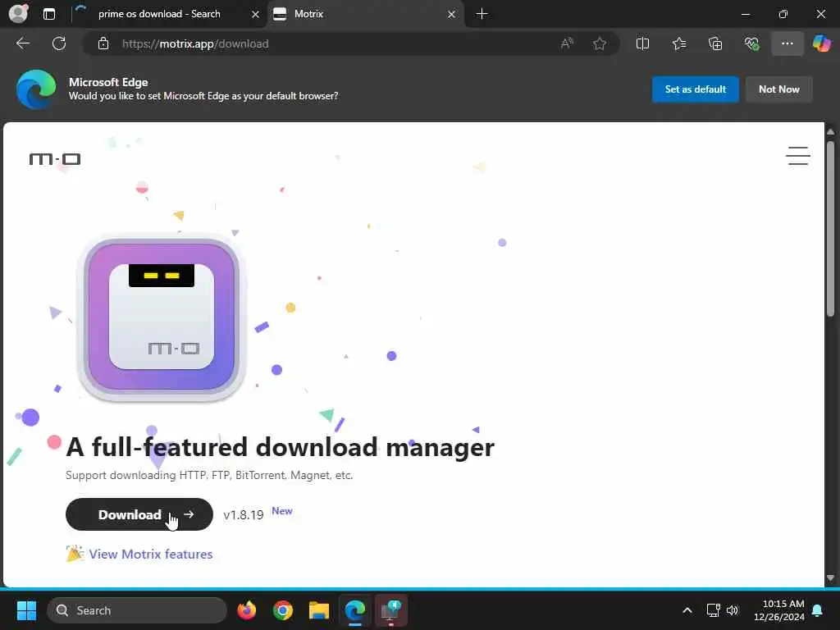Click the Motrix app icon image

pyautogui.click(x=162, y=317)
